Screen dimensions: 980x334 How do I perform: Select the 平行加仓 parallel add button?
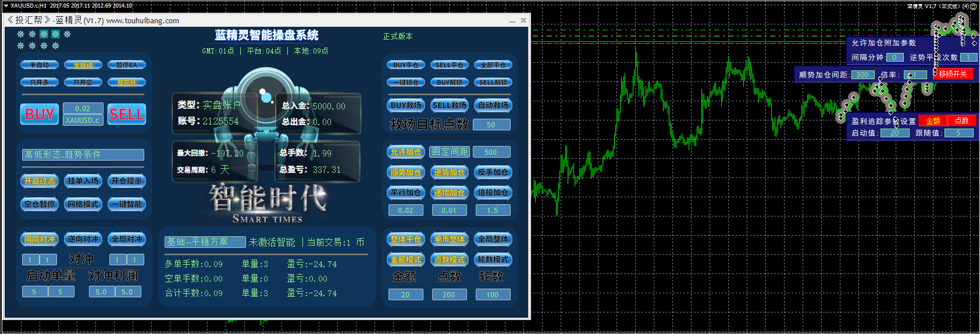tap(406, 193)
